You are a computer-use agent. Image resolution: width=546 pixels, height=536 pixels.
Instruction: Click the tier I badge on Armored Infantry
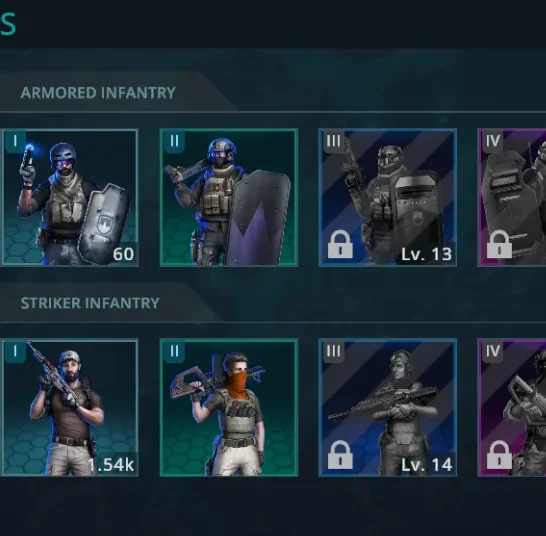15,141
